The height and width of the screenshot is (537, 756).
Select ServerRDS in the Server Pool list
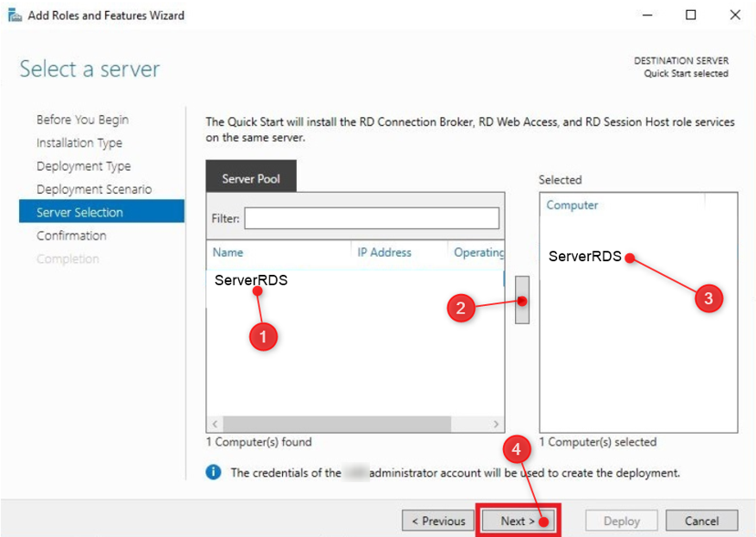(250, 280)
